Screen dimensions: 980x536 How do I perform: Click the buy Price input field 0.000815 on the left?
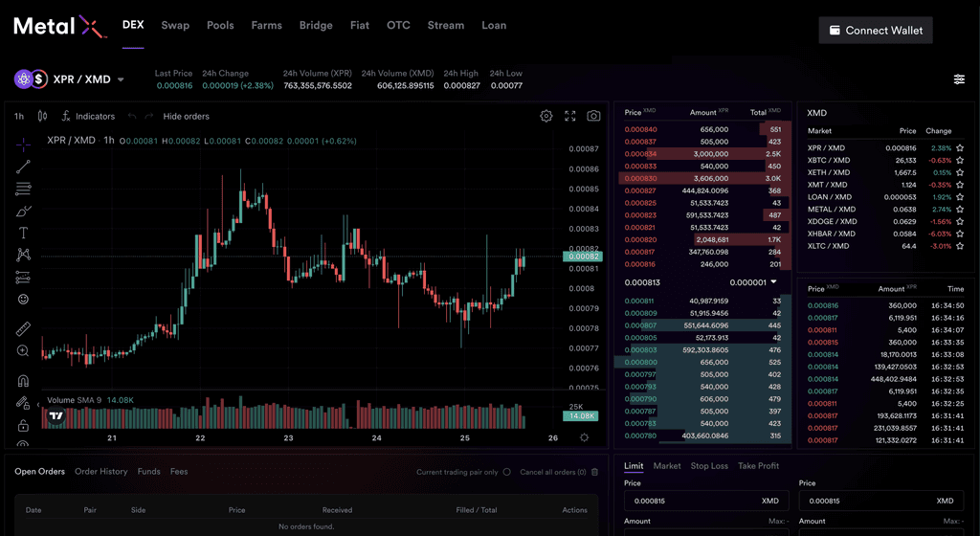pos(706,501)
